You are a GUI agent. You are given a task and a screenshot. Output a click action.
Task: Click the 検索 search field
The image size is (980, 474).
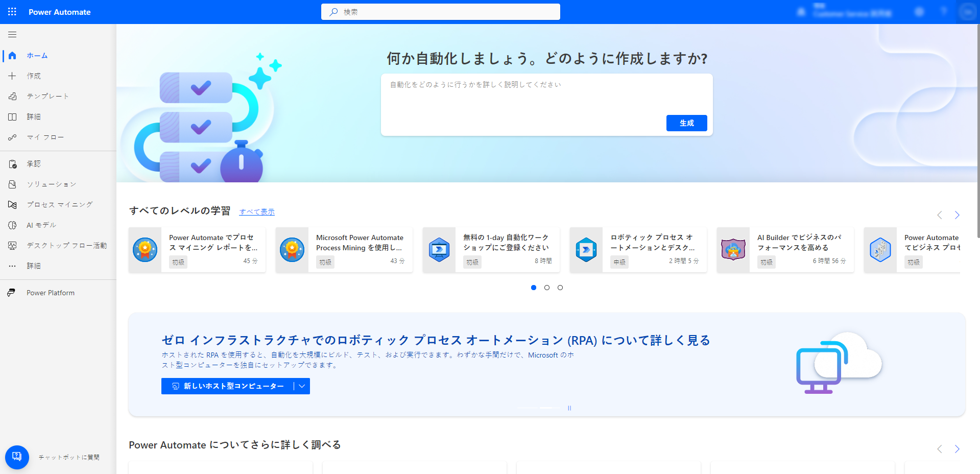[441, 12]
